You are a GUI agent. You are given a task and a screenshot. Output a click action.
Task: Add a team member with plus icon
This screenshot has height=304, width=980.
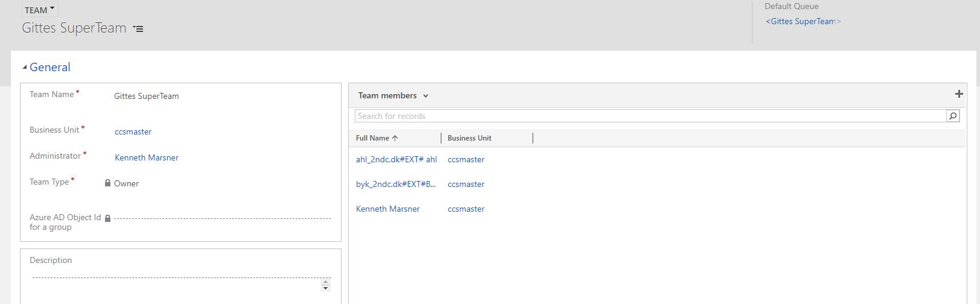pyautogui.click(x=959, y=94)
